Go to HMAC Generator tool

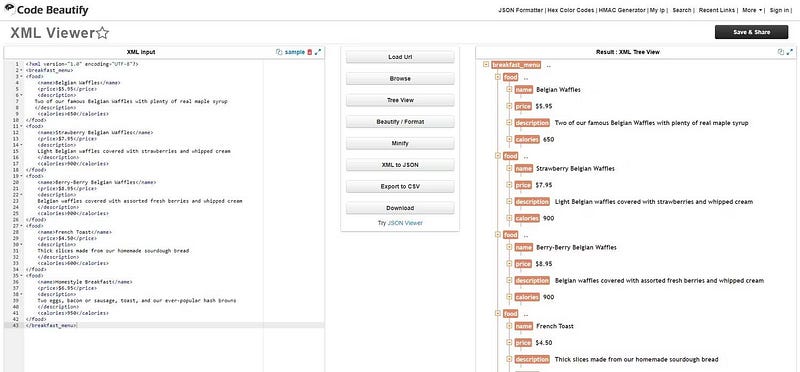coord(622,10)
